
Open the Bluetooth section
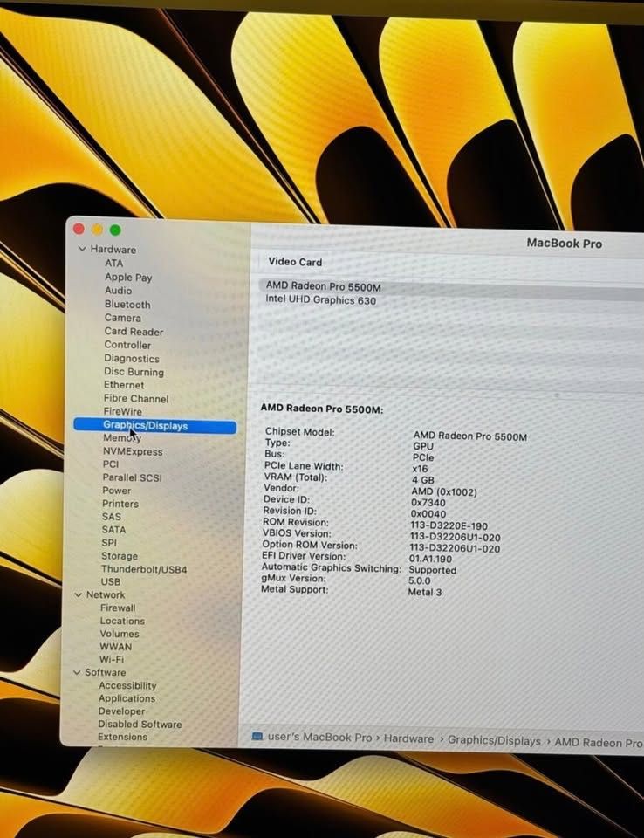pyautogui.click(x=127, y=304)
